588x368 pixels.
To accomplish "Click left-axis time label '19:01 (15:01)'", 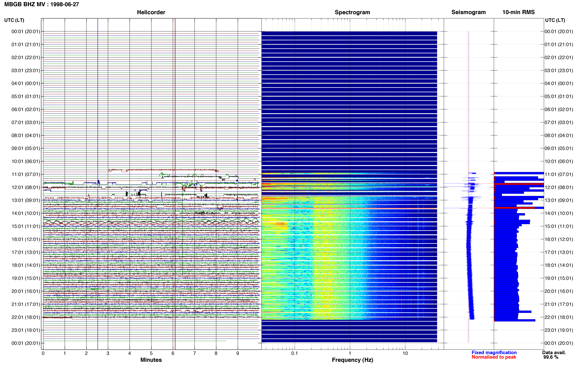I will [26, 278].
